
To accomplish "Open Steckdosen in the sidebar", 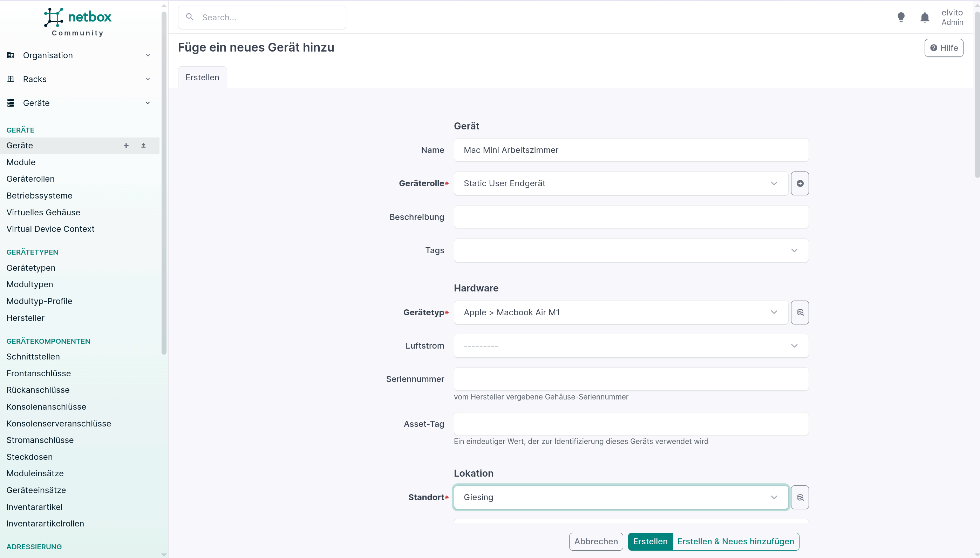I will click(30, 457).
